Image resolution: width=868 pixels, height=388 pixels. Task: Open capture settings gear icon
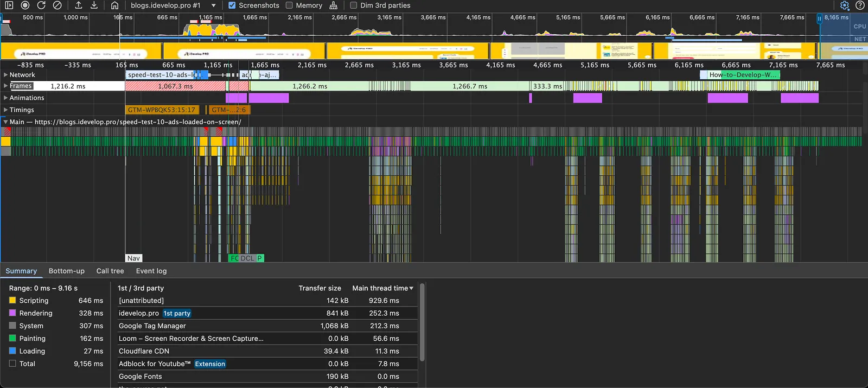(845, 5)
